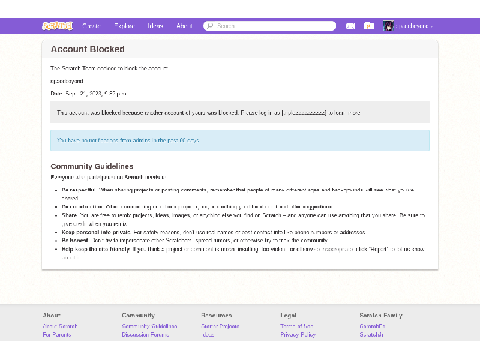Open the Create menu item

click(91, 26)
